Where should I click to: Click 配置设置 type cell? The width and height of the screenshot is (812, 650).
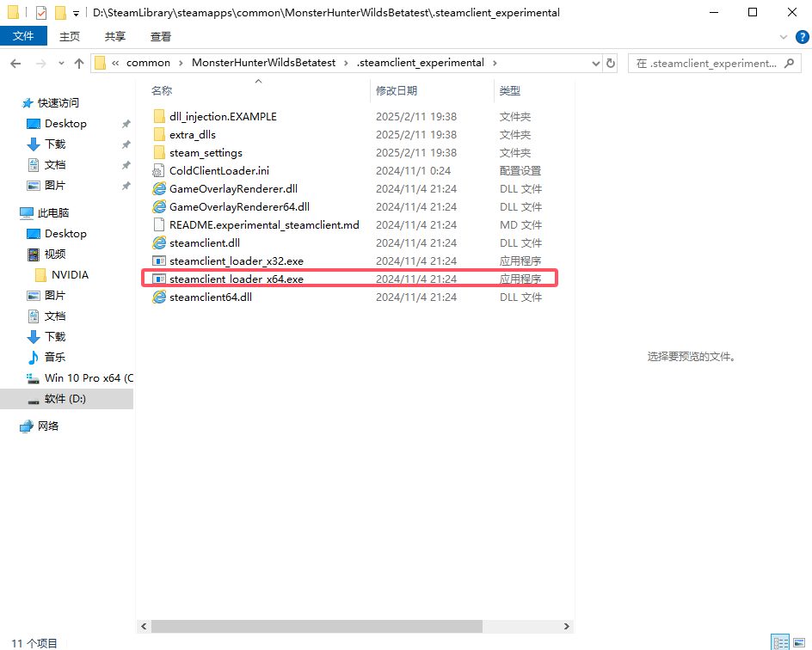520,171
